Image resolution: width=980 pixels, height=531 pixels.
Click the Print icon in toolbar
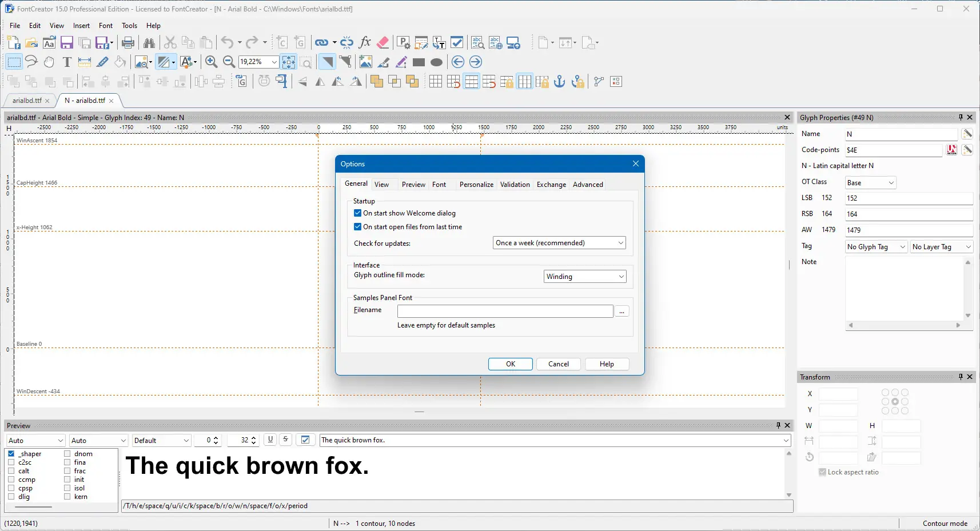(x=128, y=43)
